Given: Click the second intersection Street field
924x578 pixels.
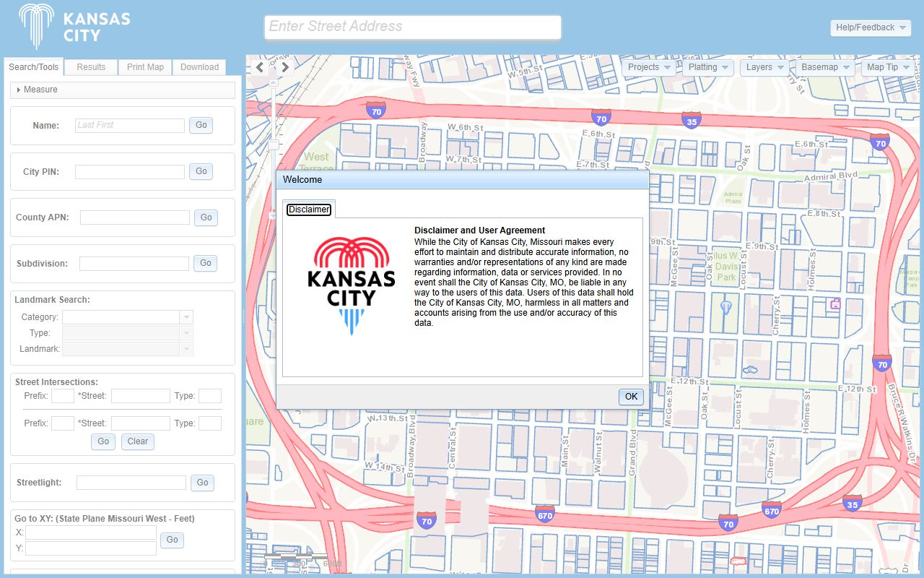Looking at the screenshot, I should click(x=141, y=423).
